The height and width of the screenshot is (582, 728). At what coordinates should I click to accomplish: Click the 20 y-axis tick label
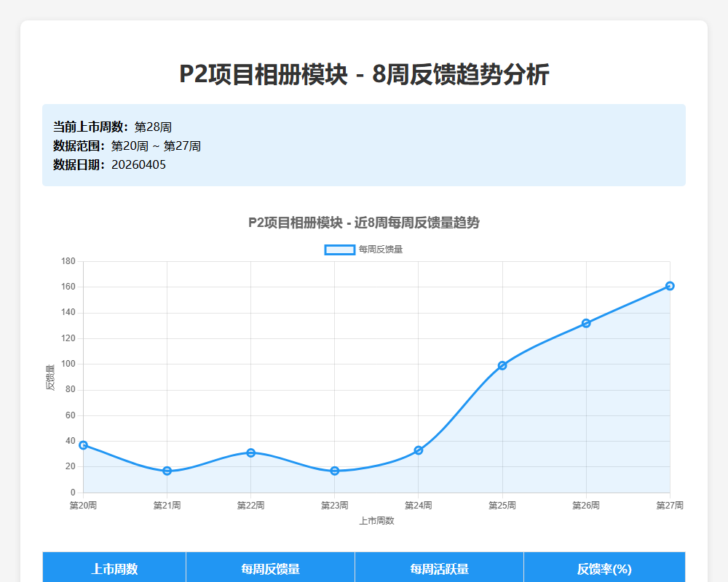tap(71, 466)
